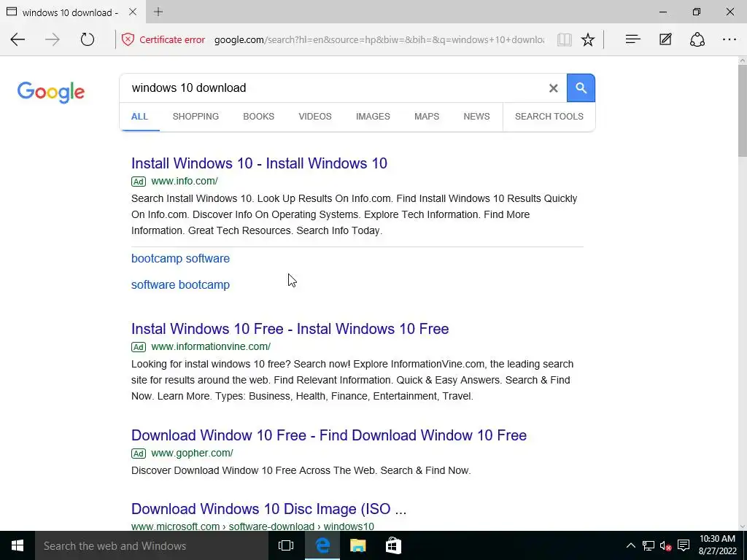Open a new tab with plus icon
Viewport: 747px width, 560px height.
click(x=158, y=12)
